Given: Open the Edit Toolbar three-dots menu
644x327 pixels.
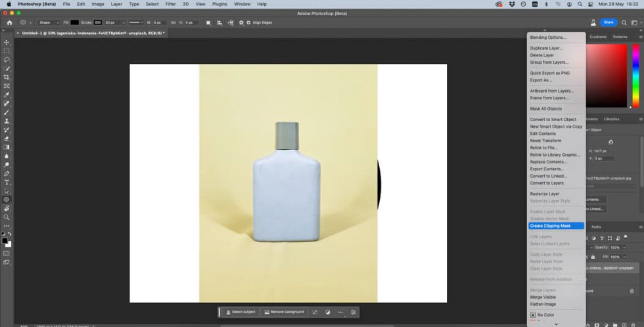Looking at the screenshot, I should click(x=7, y=226).
